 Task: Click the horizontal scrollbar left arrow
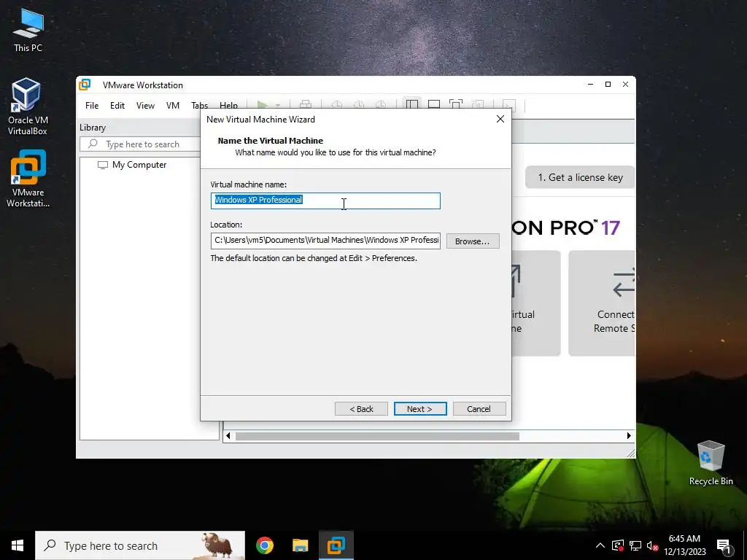228,436
